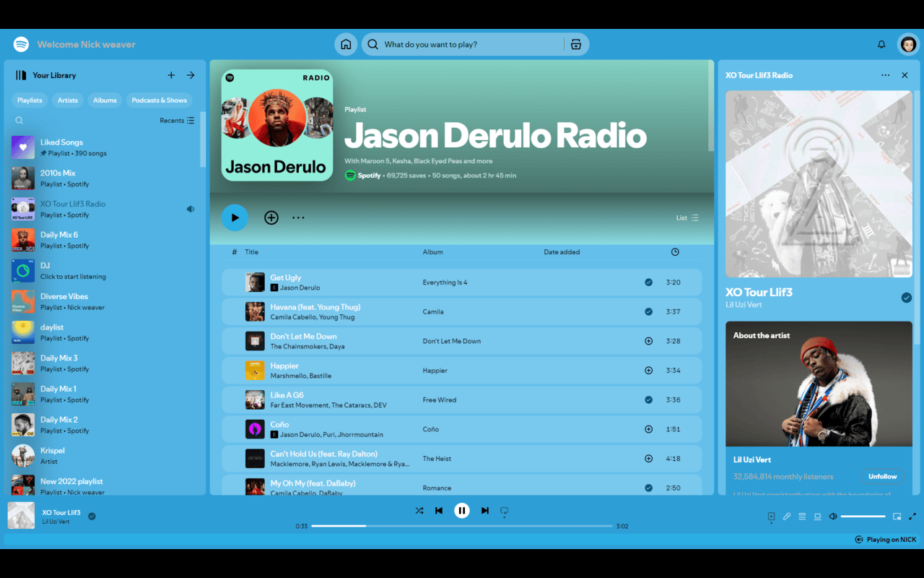Open the playback queue panel

(x=802, y=514)
